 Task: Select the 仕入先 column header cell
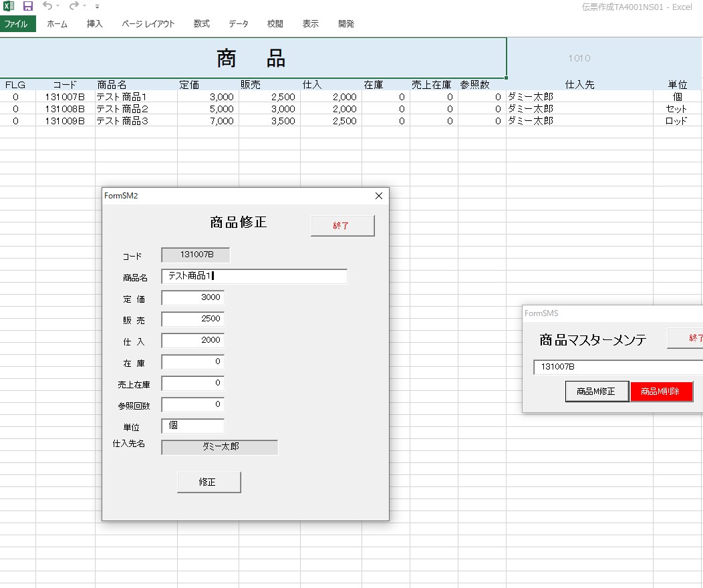coord(579,85)
